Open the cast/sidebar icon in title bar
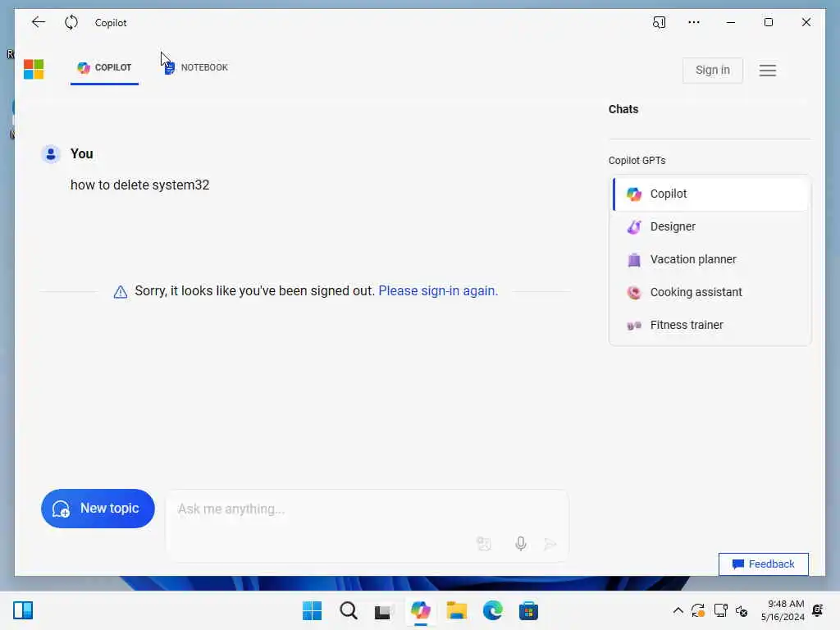840x630 pixels. pyautogui.click(x=659, y=22)
